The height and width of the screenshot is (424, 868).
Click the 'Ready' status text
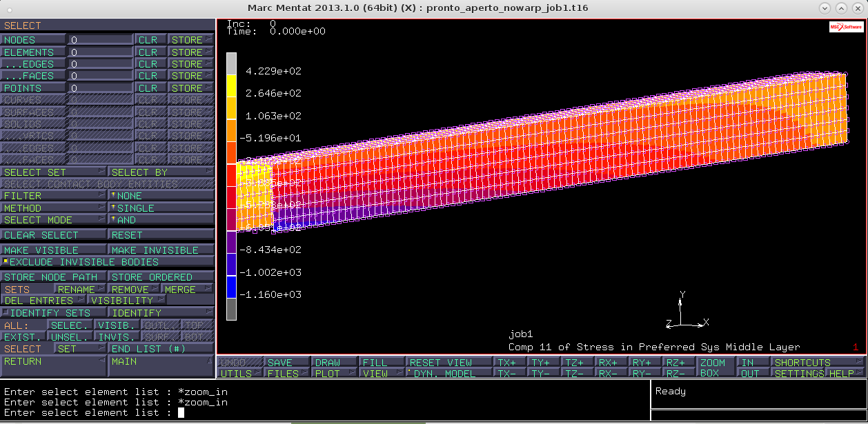click(671, 392)
